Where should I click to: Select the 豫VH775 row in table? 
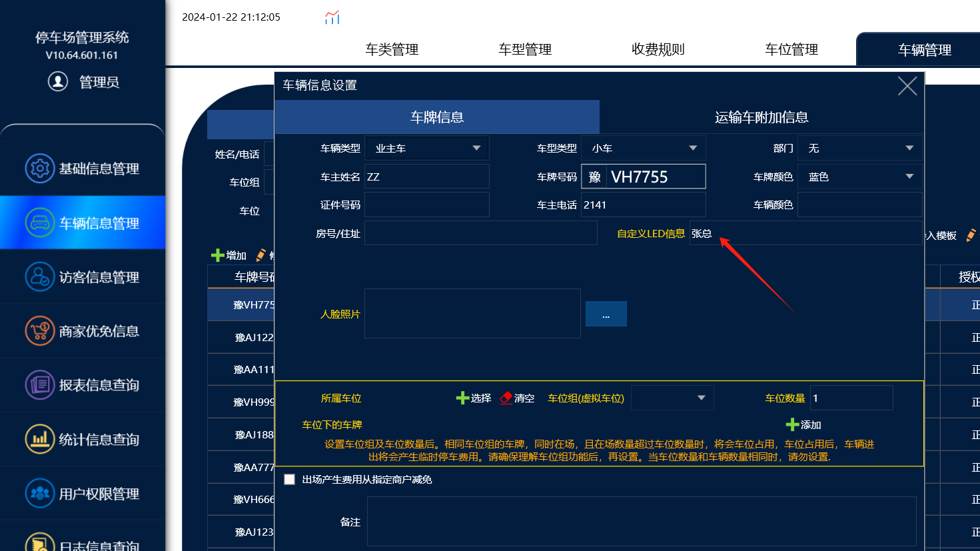[x=241, y=304]
